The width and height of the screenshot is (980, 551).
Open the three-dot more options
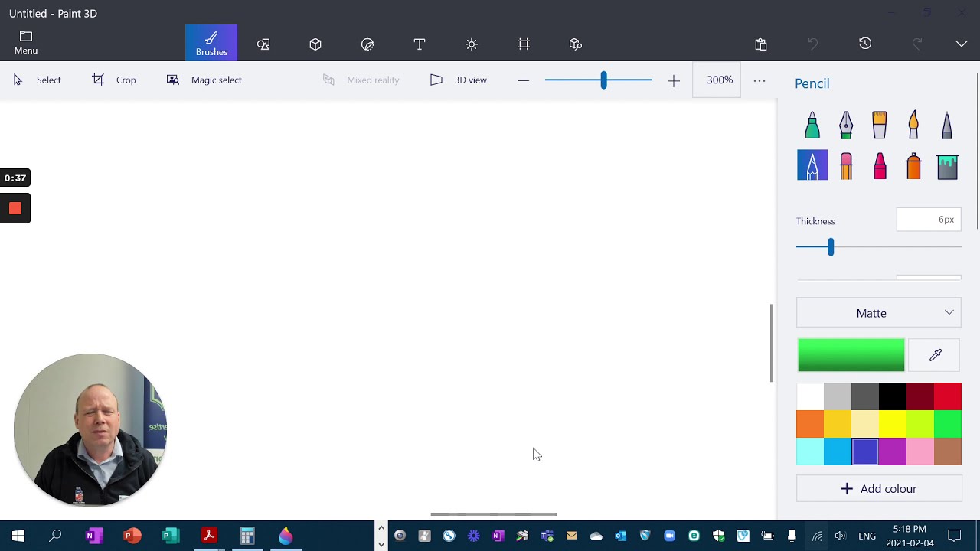coord(759,80)
